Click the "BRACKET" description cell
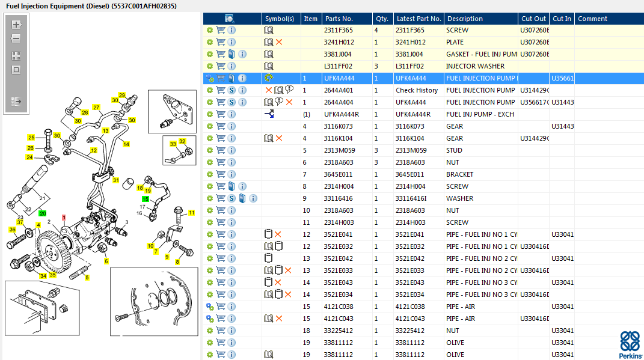The height and width of the screenshot is (360, 644). pos(459,174)
